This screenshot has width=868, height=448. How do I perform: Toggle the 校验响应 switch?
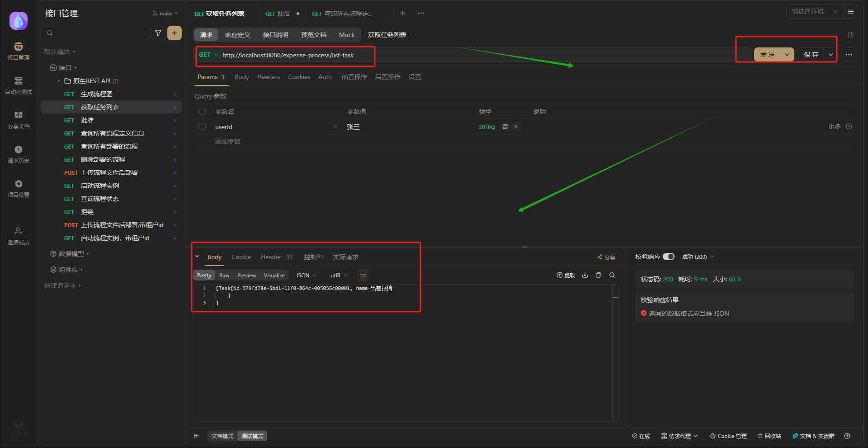click(669, 256)
